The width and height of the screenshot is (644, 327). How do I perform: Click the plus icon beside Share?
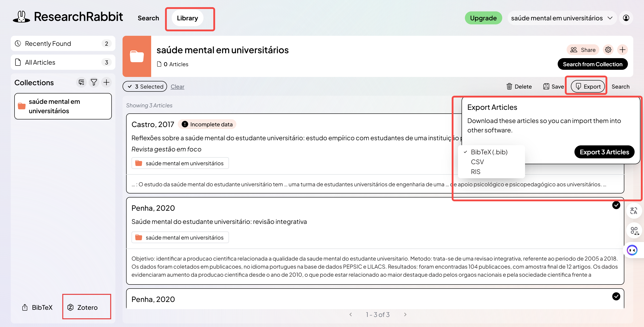coord(623,50)
